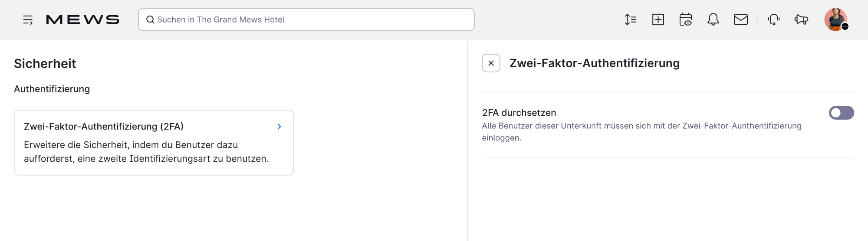
Task: Open the notifications bell
Action: pos(713,20)
